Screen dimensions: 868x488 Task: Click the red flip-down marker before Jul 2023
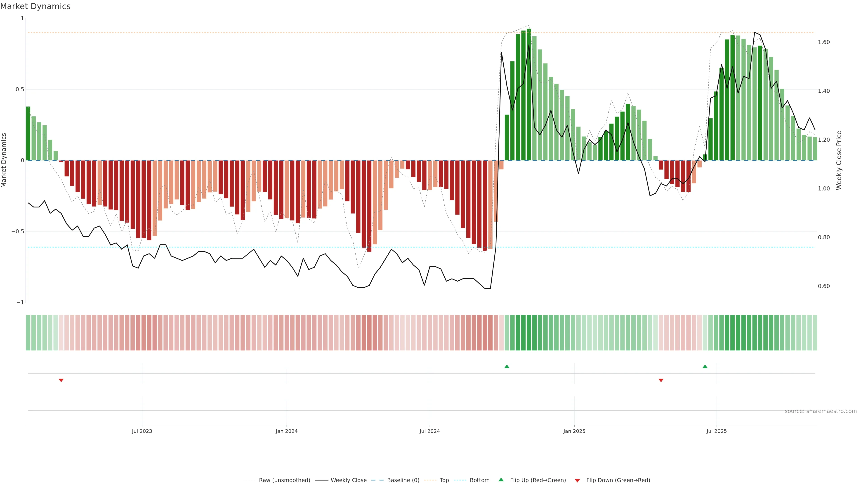coord(61,380)
